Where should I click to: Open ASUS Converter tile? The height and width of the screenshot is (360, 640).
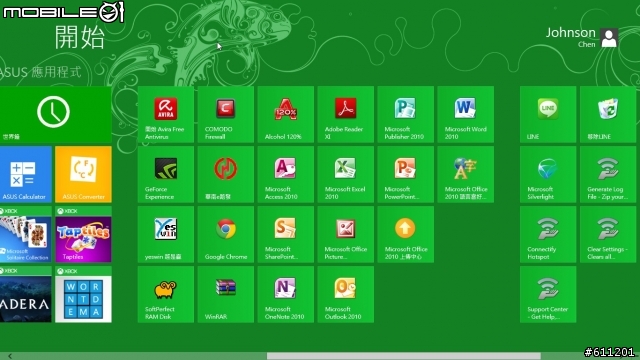(83, 174)
